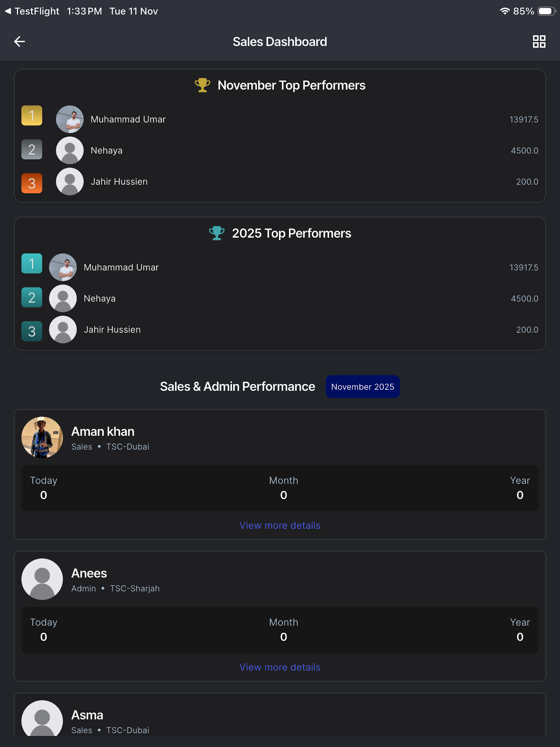The image size is (560, 747).
Task: Select the teal rank 2 badge
Action: click(x=32, y=297)
